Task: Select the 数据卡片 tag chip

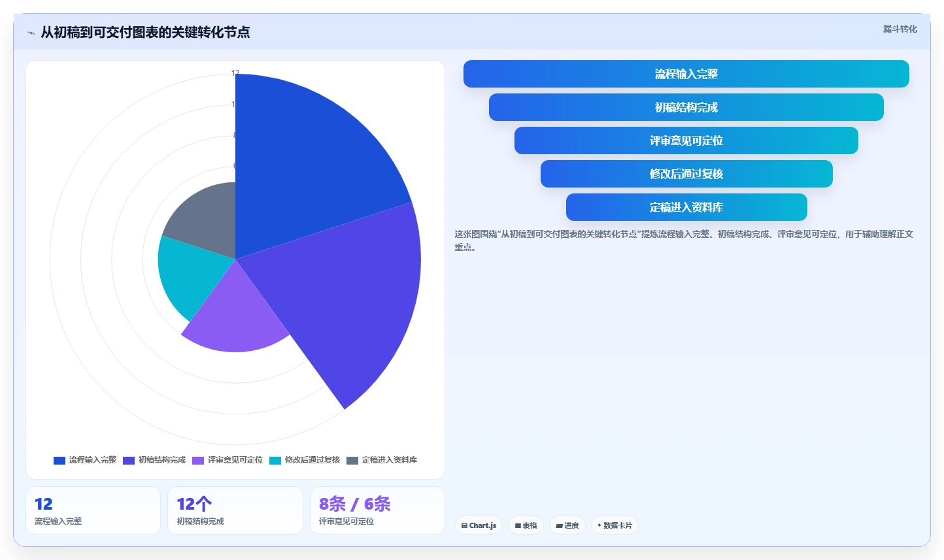Action: 615,525
